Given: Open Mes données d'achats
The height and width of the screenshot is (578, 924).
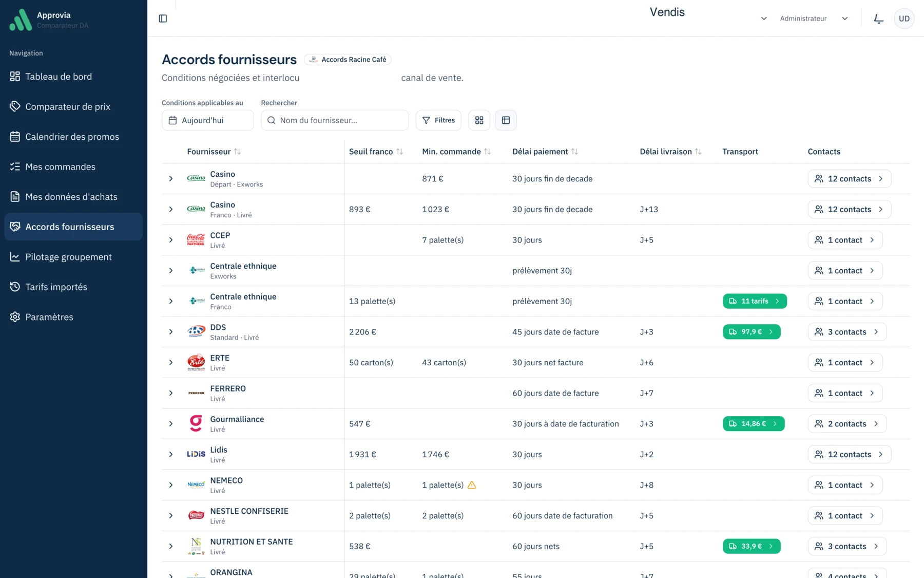Looking at the screenshot, I should pyautogui.click(x=73, y=197).
